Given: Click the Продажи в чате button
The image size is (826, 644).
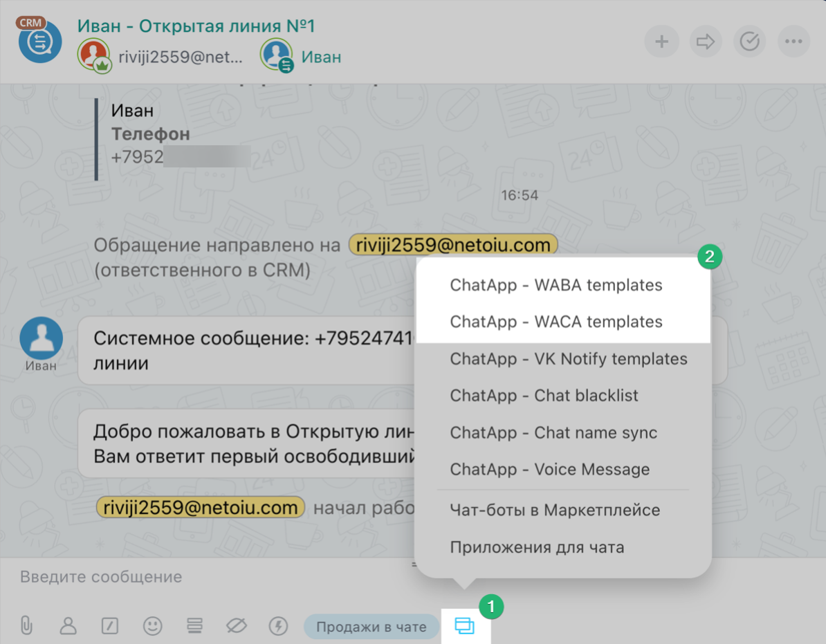Looking at the screenshot, I should tap(371, 627).
